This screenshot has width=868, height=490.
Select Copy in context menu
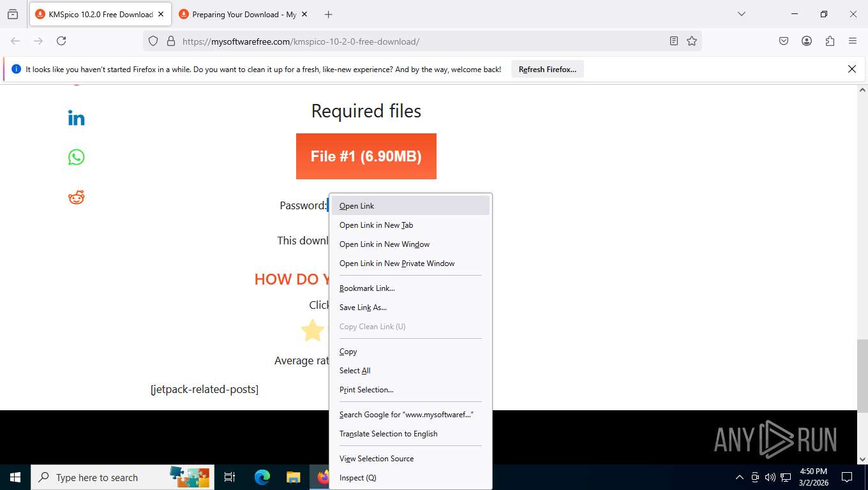tap(410, 351)
